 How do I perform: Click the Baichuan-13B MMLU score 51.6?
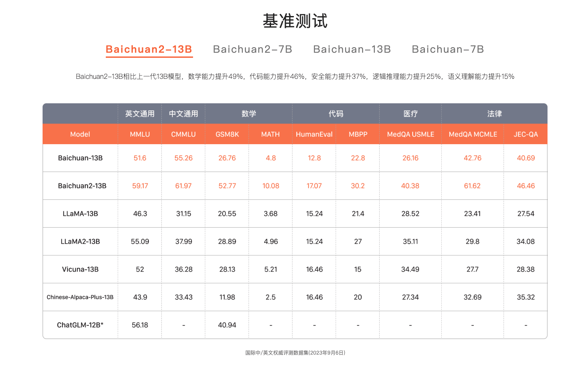click(140, 158)
